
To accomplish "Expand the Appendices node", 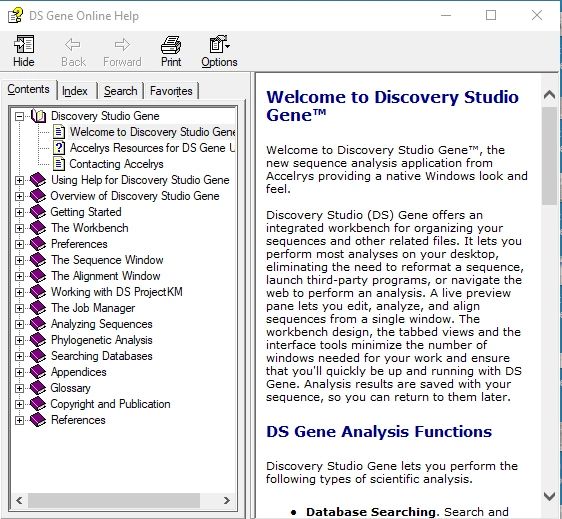I will coord(19,372).
